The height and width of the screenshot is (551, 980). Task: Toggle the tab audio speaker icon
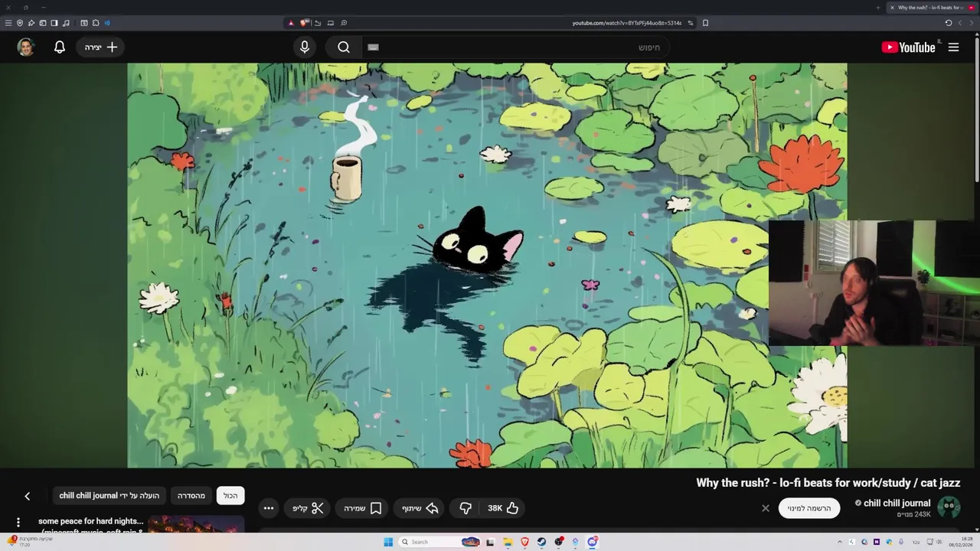pyautogui.click(x=107, y=23)
